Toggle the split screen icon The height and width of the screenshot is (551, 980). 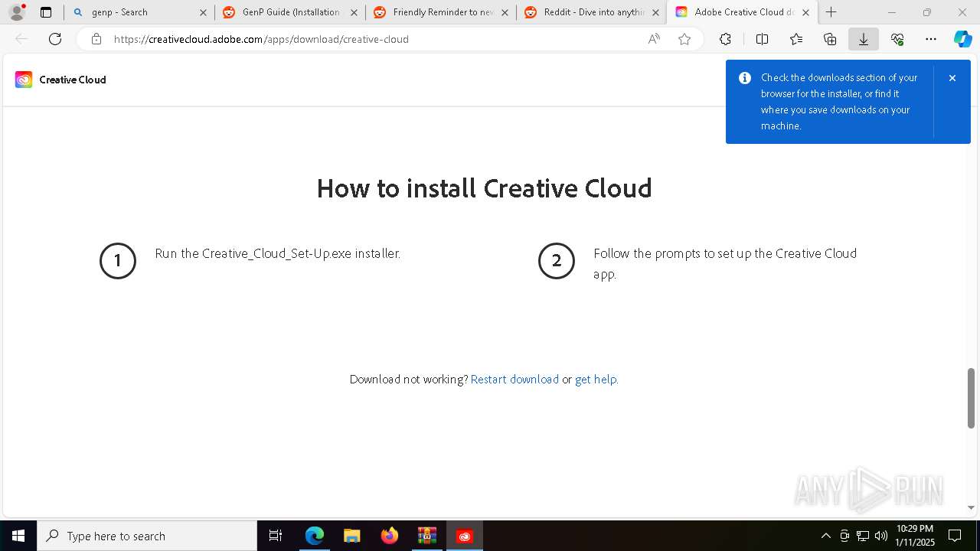[762, 39]
